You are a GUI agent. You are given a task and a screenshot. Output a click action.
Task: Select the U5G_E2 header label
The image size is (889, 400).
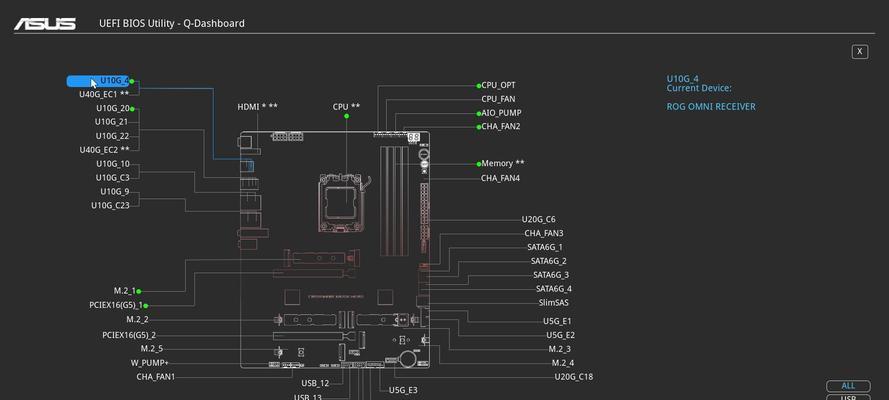point(560,335)
